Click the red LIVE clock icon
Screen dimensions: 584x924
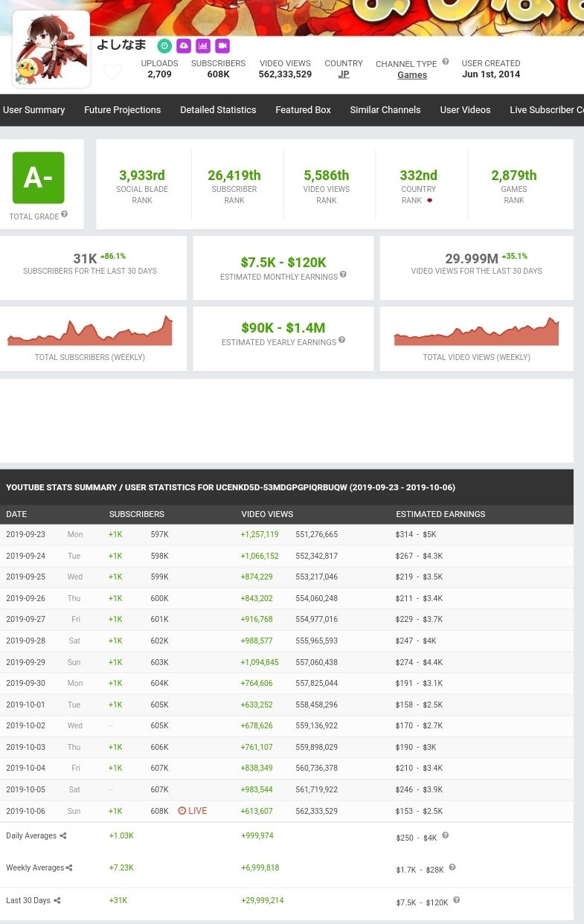pyautogui.click(x=182, y=811)
